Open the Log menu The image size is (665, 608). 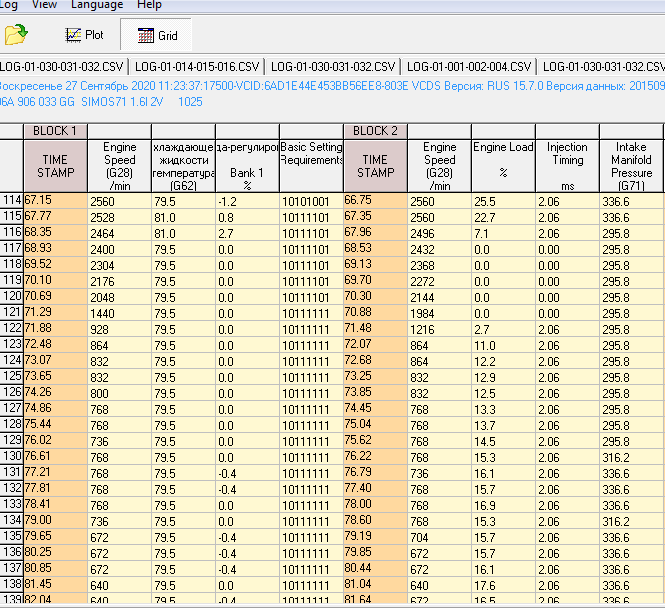click(x=8, y=5)
